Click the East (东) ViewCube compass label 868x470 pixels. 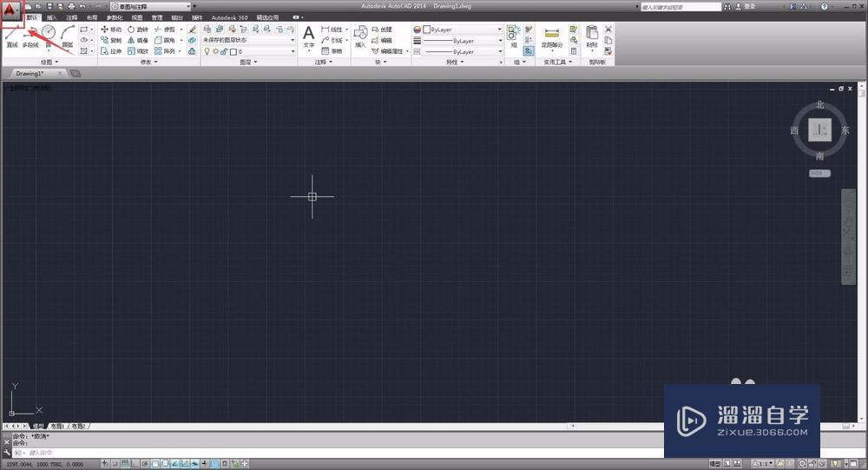[845, 130]
